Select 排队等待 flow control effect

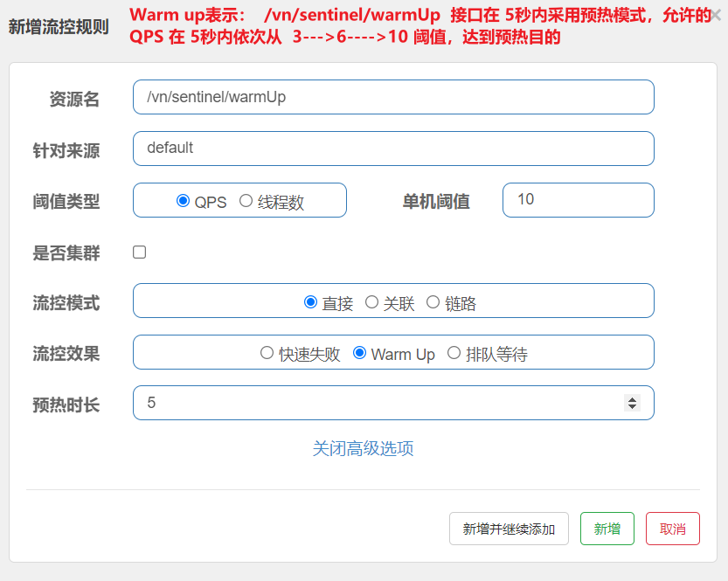(x=454, y=353)
